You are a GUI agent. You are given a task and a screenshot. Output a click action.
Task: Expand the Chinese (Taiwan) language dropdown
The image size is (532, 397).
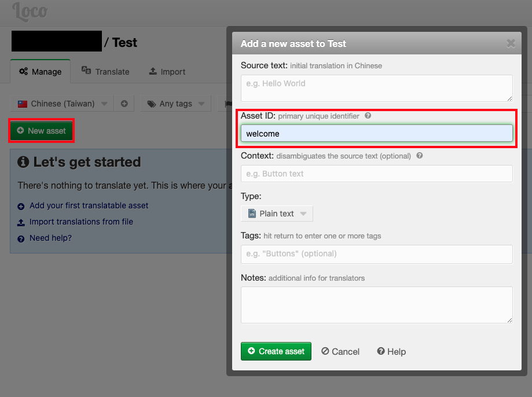coord(62,104)
